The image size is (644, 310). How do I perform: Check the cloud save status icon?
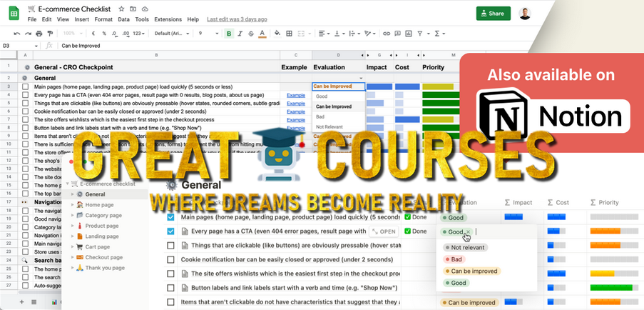pos(145,9)
